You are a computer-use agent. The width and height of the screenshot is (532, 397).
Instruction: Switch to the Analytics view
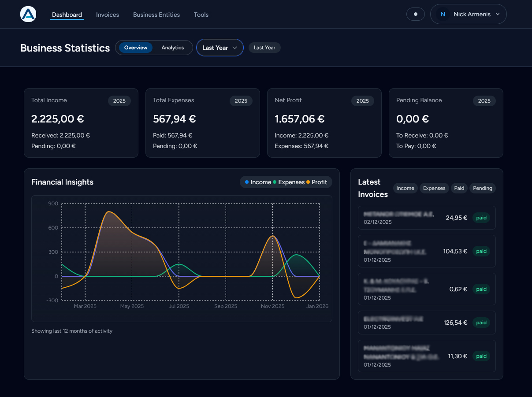pos(172,48)
